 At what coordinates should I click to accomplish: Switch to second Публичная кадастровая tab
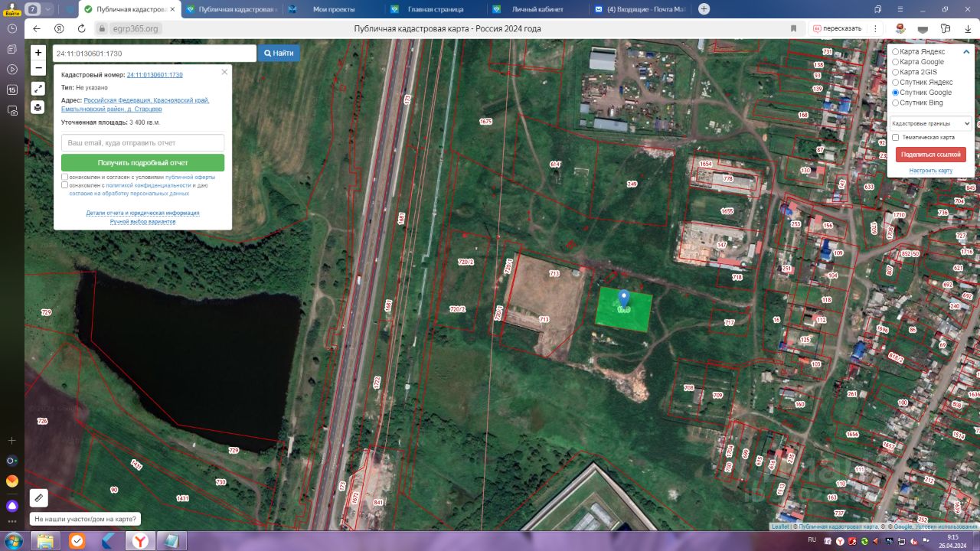coord(231,9)
